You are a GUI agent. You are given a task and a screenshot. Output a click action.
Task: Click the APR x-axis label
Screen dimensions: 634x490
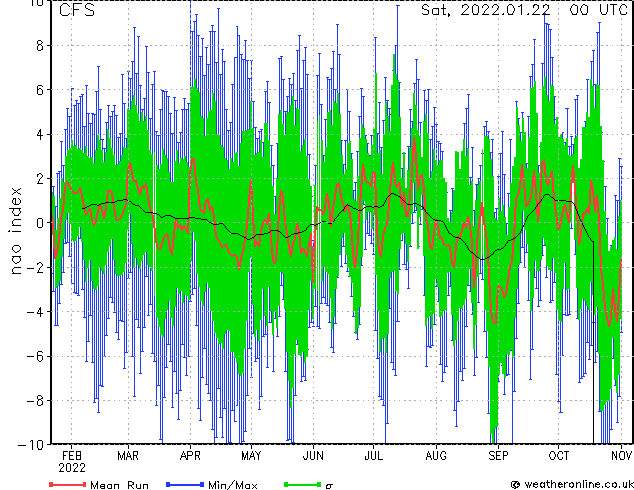pos(190,456)
